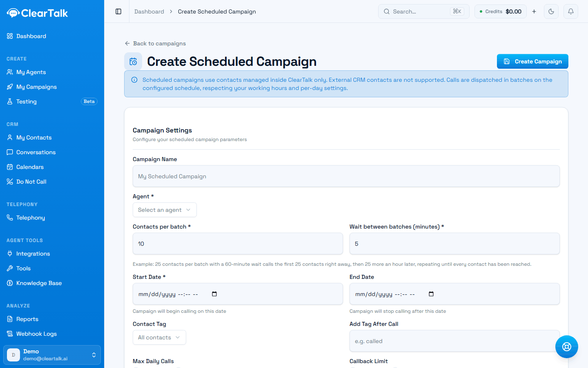The width and height of the screenshot is (588, 368).
Task: Click the Campaign Name field
Action: (346, 176)
